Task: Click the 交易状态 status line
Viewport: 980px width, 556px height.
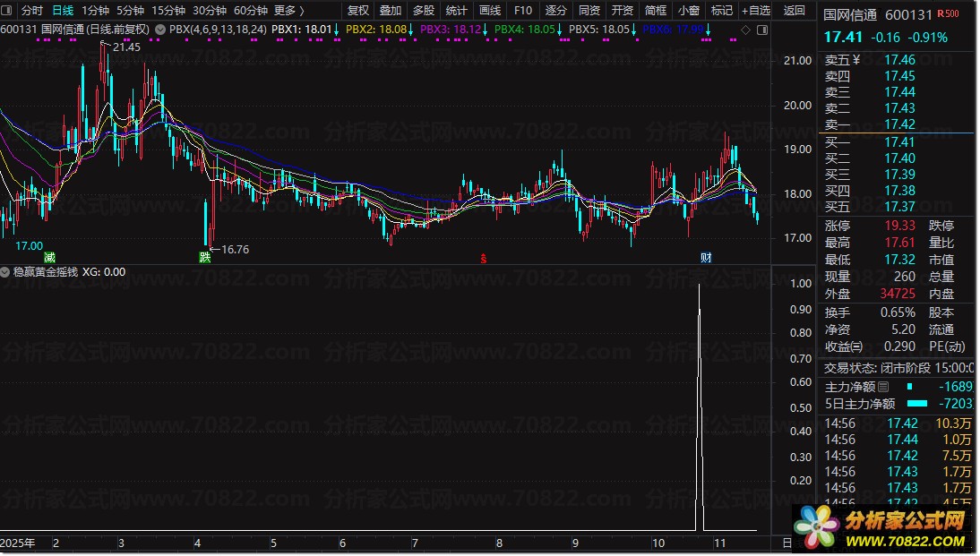Action: (899, 368)
